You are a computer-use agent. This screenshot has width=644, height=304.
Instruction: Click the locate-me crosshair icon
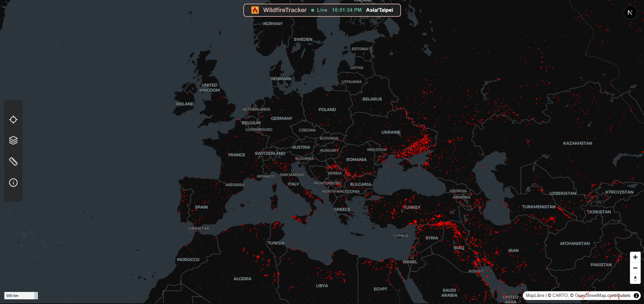[x=13, y=120]
